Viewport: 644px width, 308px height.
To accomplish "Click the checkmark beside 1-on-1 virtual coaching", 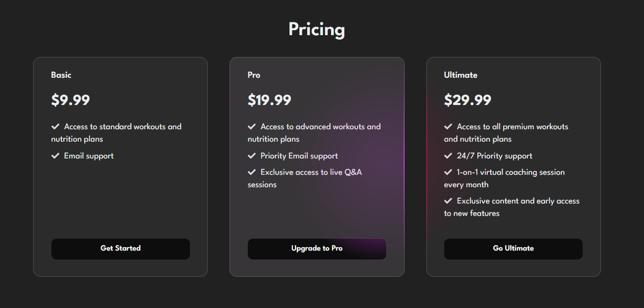I will click(448, 172).
